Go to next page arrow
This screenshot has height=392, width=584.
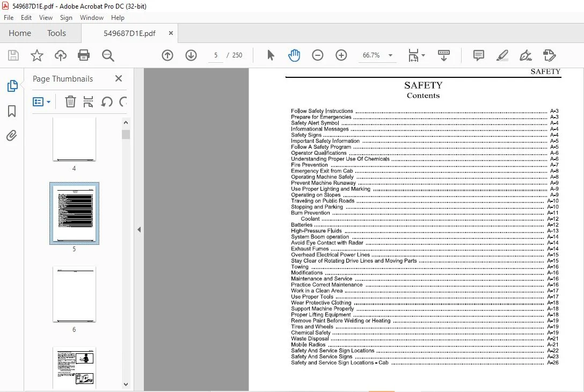coord(191,55)
